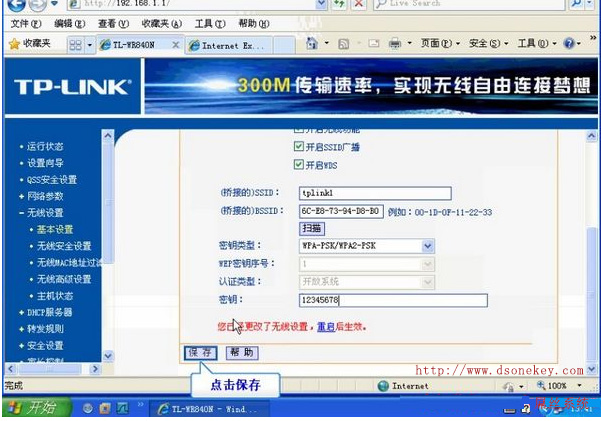601x421 pixels.
Task: Click the first Quick Launch icon on taskbar
Action: 88,408
